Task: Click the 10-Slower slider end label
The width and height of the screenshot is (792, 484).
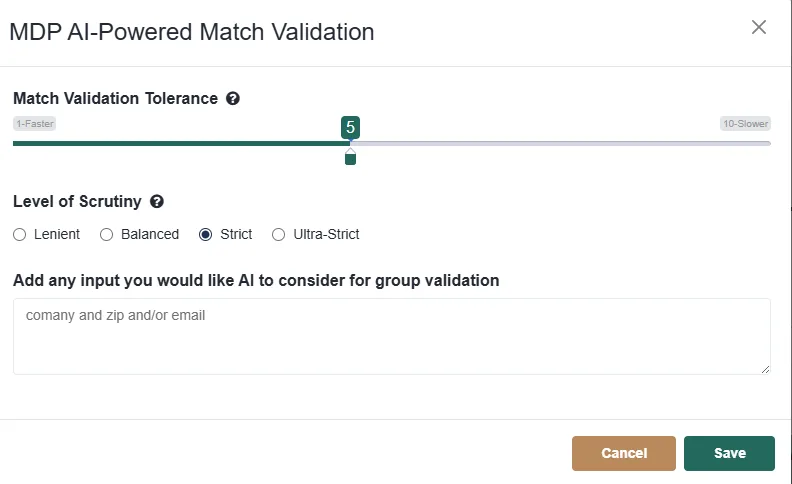Action: (x=746, y=124)
